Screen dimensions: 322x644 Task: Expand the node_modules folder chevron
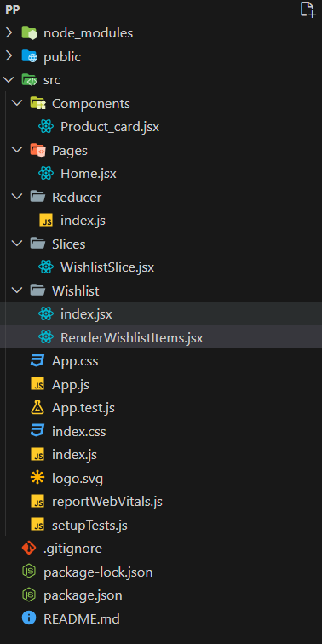(x=9, y=33)
